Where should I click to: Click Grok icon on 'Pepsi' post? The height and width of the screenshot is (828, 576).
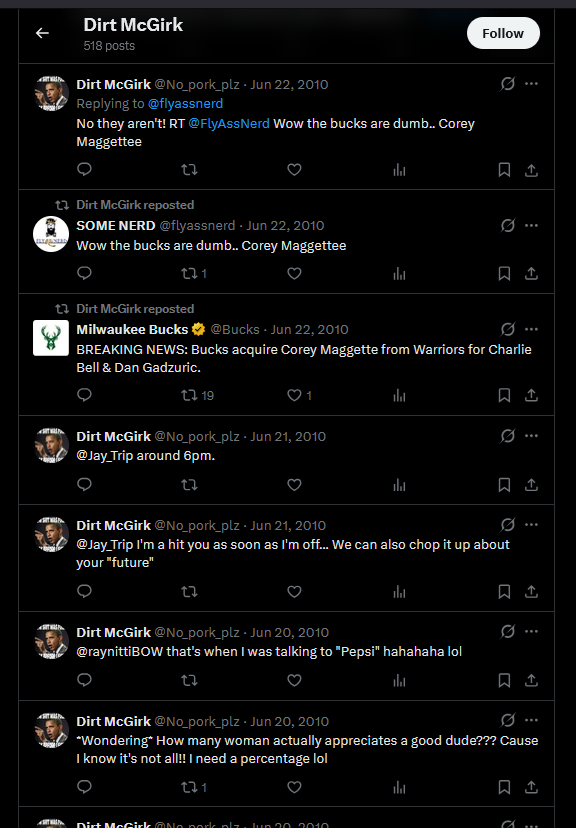507,632
